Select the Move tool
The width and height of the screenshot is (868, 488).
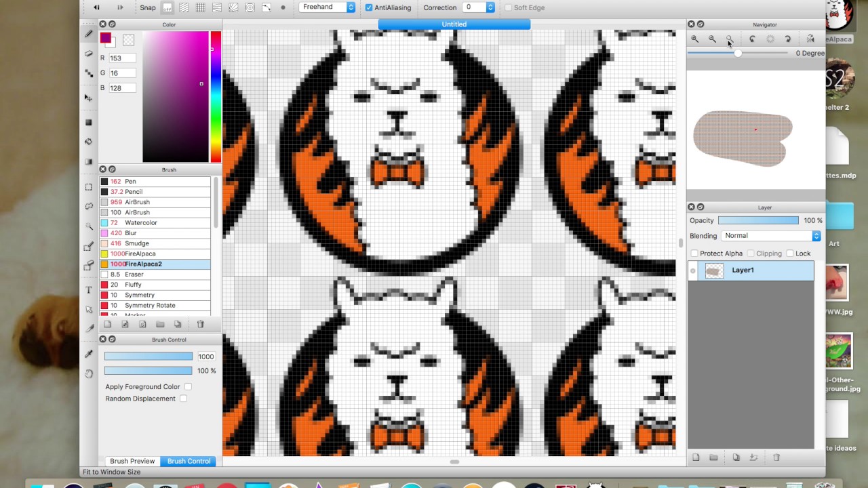click(89, 98)
